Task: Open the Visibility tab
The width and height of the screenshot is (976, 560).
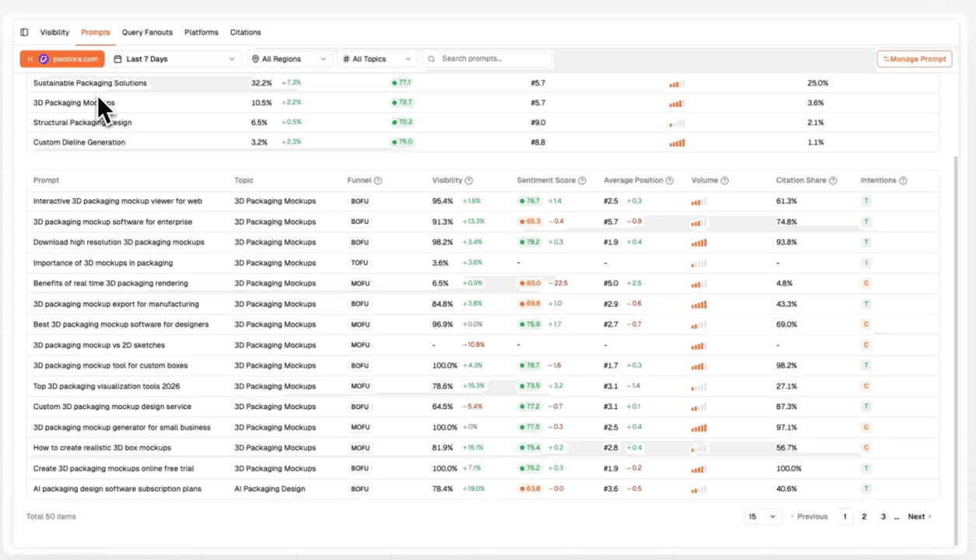Action: [54, 33]
